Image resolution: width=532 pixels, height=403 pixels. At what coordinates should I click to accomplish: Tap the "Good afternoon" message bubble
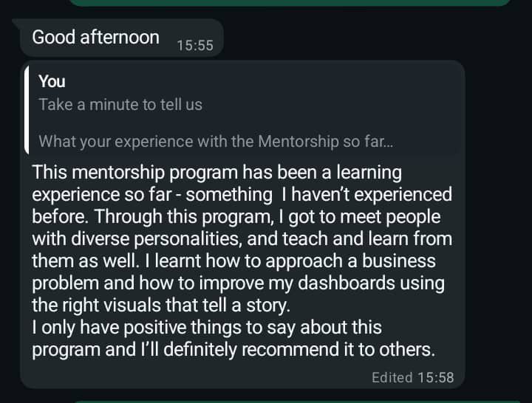pyautogui.click(x=96, y=38)
